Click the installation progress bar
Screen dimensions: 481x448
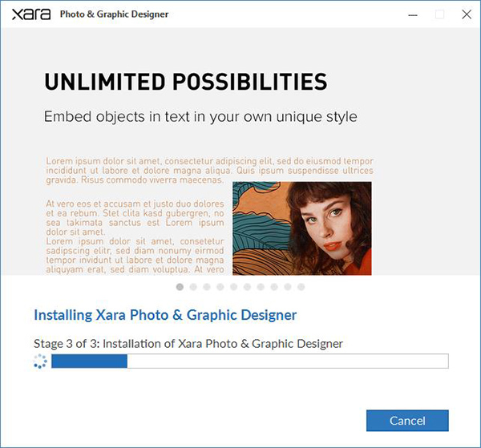[250, 361]
